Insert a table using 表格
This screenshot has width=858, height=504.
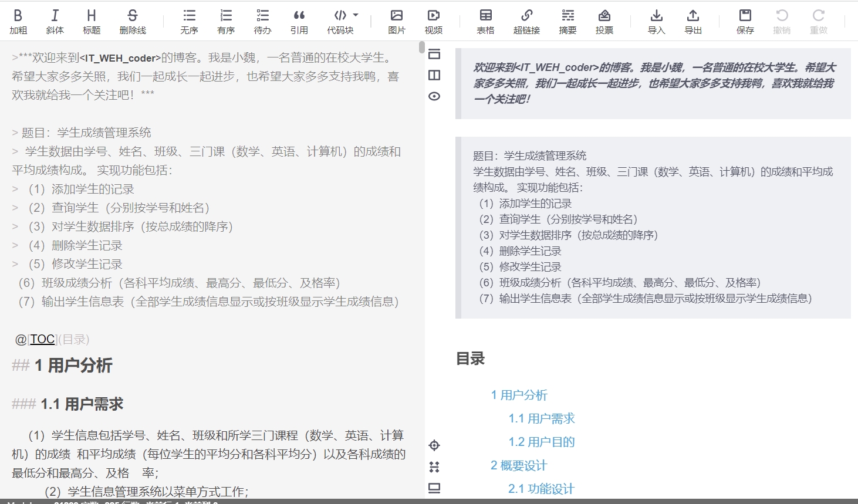pos(485,22)
